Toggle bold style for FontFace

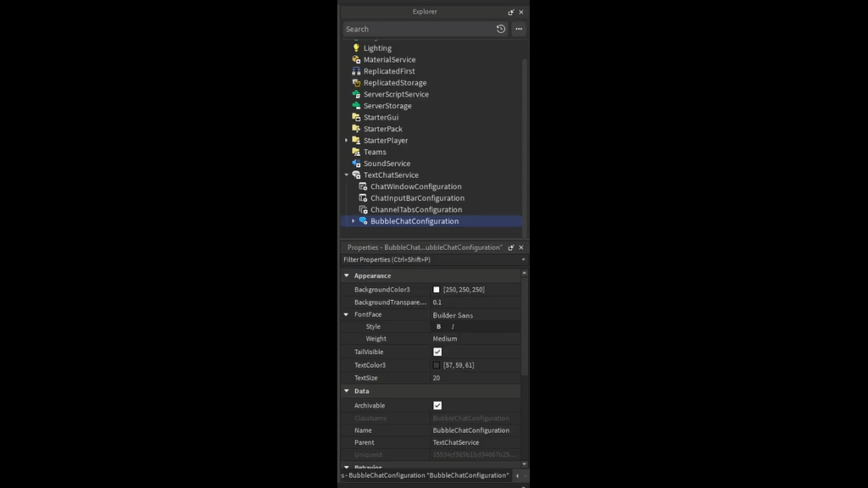(x=437, y=326)
